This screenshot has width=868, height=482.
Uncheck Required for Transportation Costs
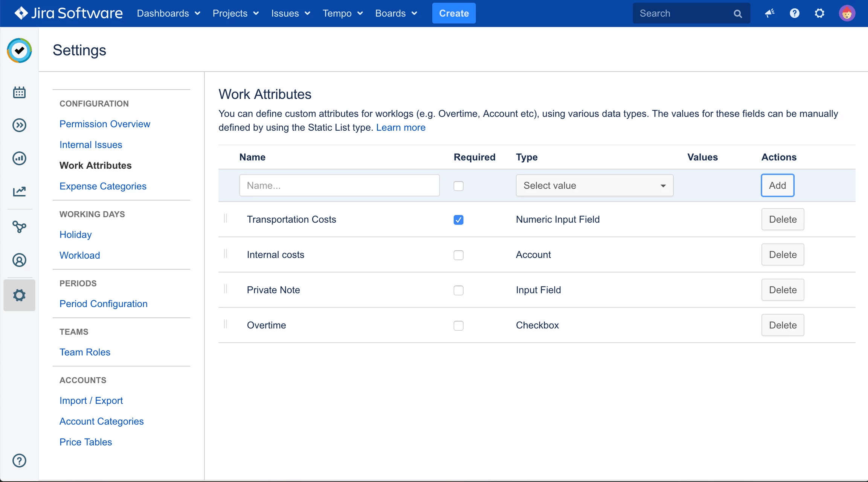(458, 220)
